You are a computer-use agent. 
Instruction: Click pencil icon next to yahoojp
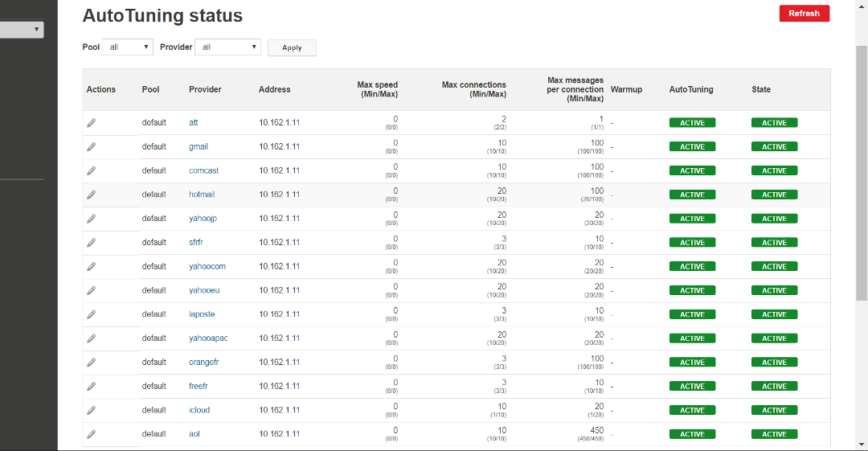click(x=92, y=219)
